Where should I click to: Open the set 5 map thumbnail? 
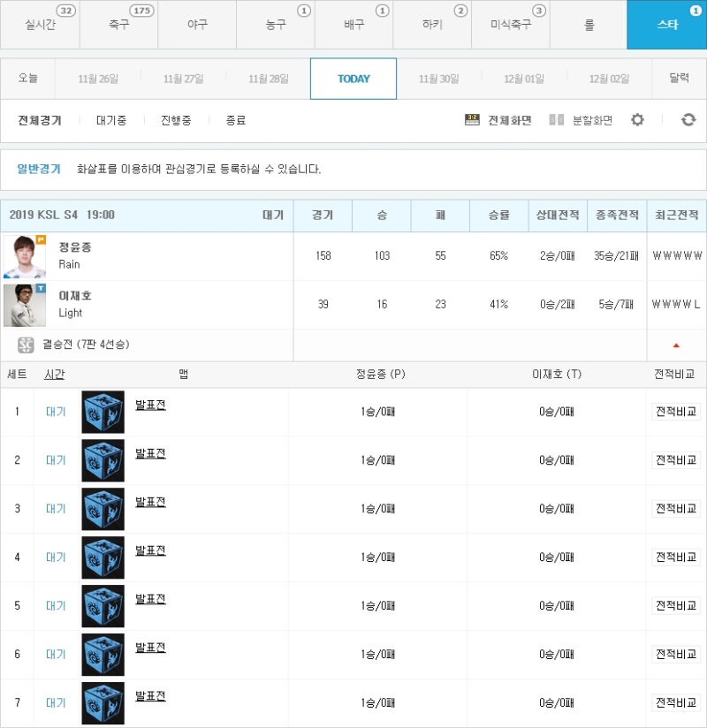coord(103,606)
